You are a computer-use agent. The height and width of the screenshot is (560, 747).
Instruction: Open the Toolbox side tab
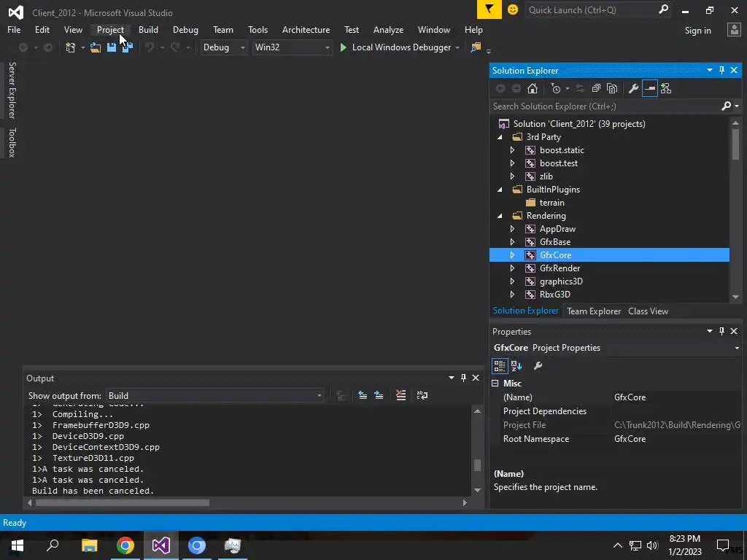click(x=12, y=142)
